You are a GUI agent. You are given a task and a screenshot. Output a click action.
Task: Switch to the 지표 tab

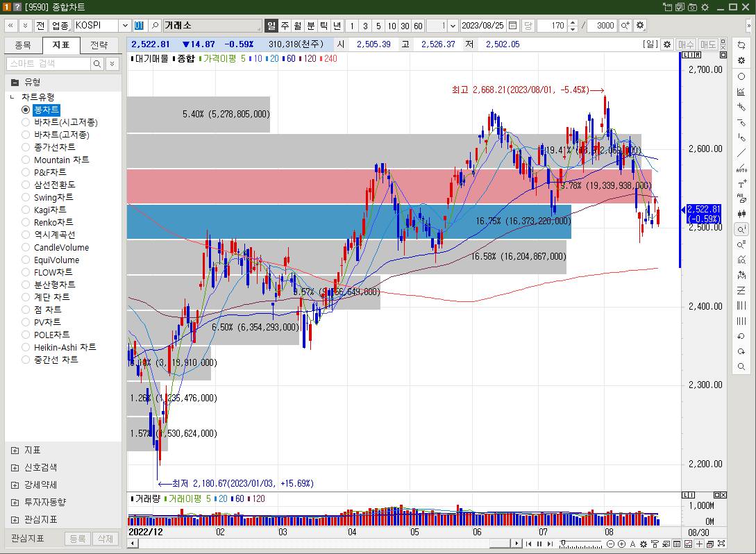[x=61, y=45]
